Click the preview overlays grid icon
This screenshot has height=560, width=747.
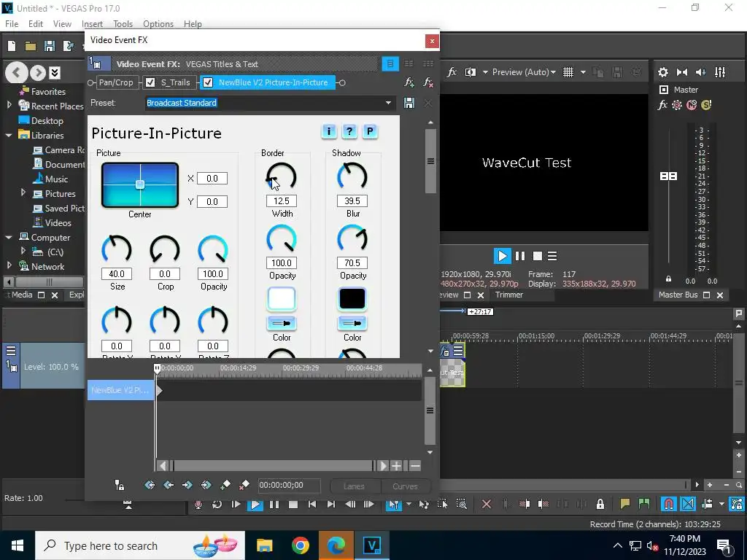(x=568, y=72)
